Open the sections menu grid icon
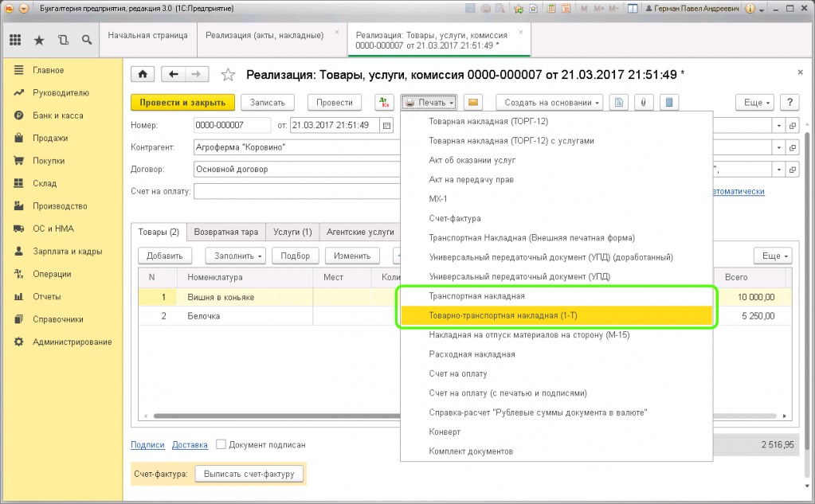 pyautogui.click(x=15, y=39)
